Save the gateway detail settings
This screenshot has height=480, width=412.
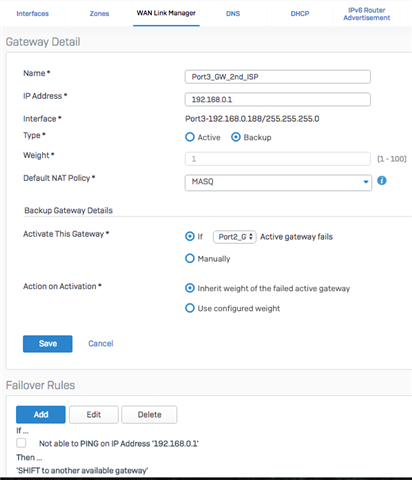pos(48,344)
